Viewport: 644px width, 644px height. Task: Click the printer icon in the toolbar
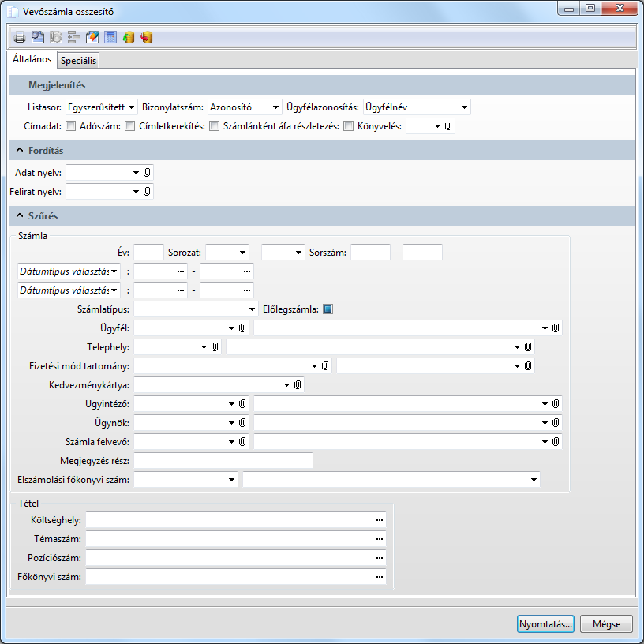pyautogui.click(x=20, y=37)
